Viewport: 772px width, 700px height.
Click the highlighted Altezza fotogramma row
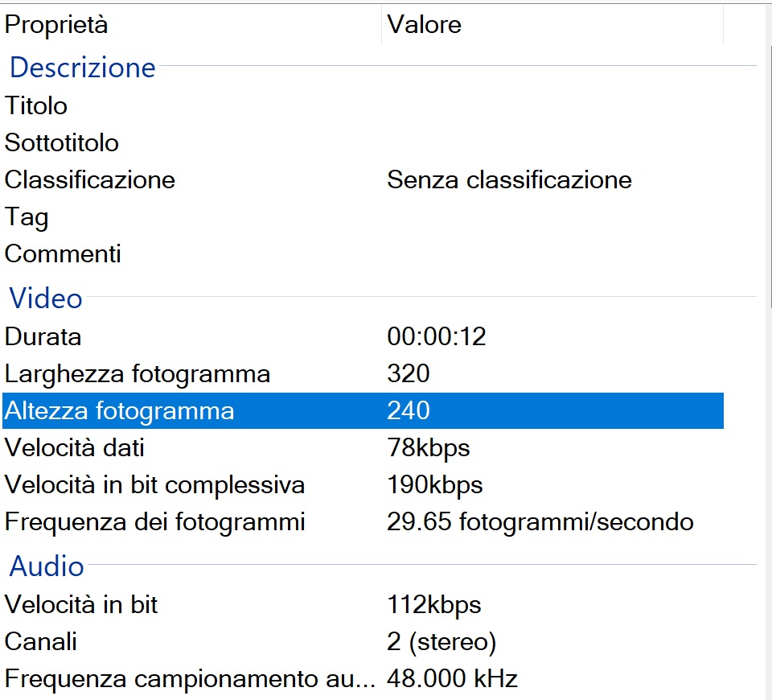click(x=120, y=411)
